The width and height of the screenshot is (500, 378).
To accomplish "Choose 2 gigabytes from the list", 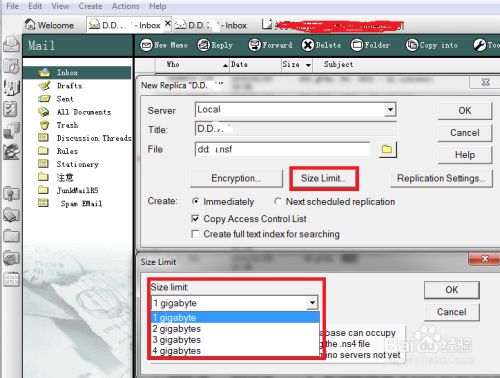I will 235,329.
